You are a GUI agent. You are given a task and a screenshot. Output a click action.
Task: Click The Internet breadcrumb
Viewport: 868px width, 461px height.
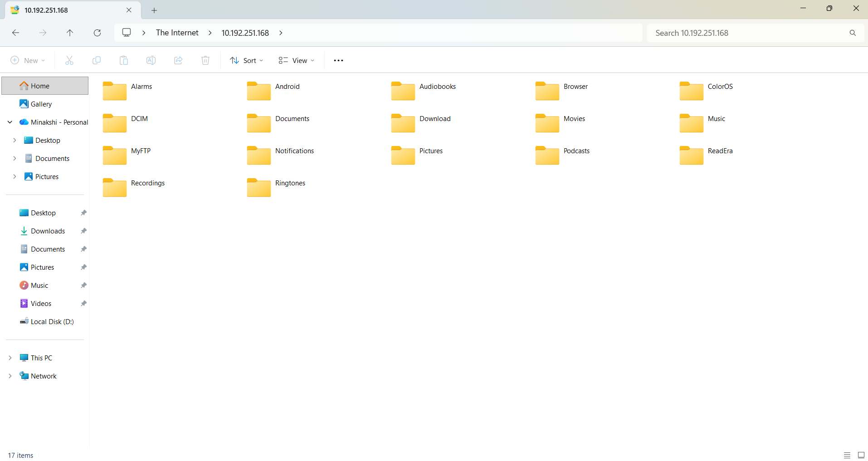click(x=177, y=33)
